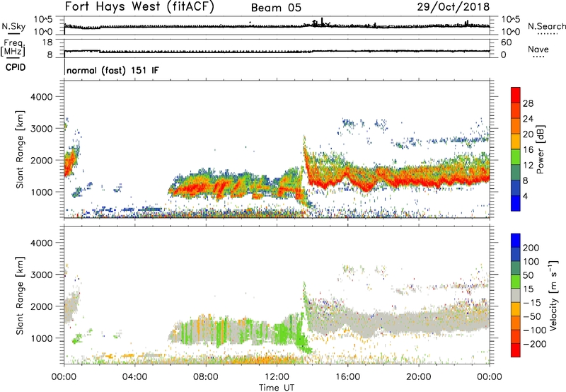Screen dimensions: 566x392
Task: Select the '60' Nave axis tick
Action: (x=507, y=42)
